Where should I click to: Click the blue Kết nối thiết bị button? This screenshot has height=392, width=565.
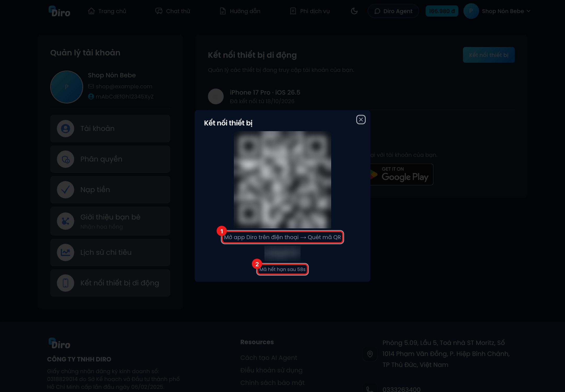click(x=489, y=55)
